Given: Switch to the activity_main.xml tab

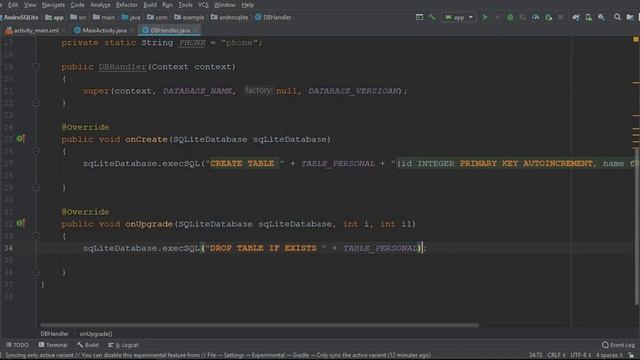Looking at the screenshot, I should pos(32,30).
